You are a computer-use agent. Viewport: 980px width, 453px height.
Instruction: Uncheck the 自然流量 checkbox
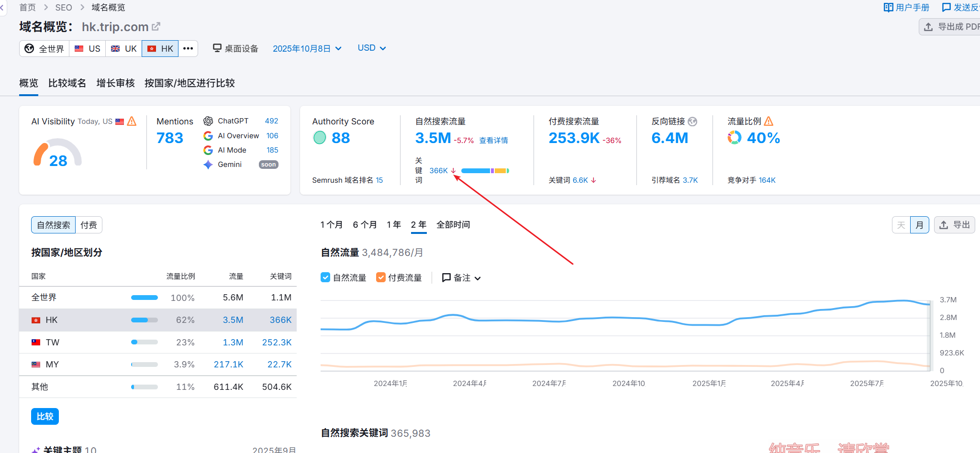pos(325,277)
